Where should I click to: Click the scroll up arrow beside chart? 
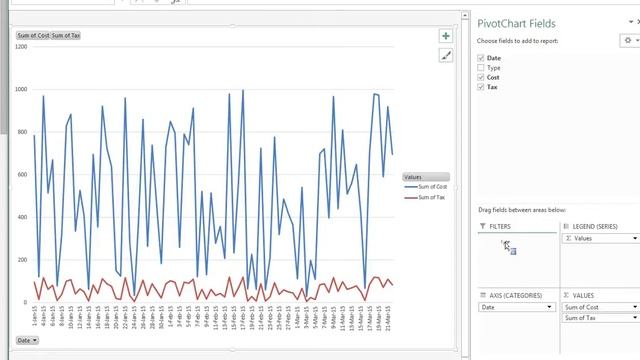click(465, 16)
